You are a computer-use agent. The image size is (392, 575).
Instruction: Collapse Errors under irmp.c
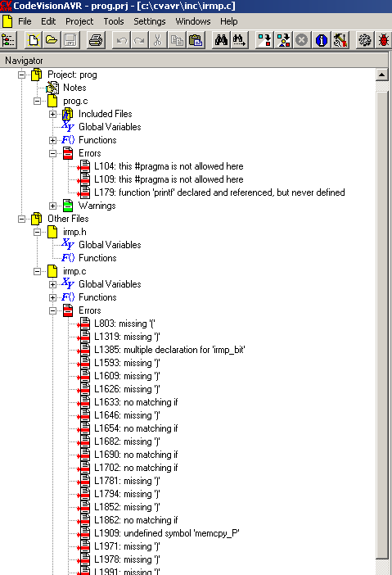pyautogui.click(x=52, y=310)
